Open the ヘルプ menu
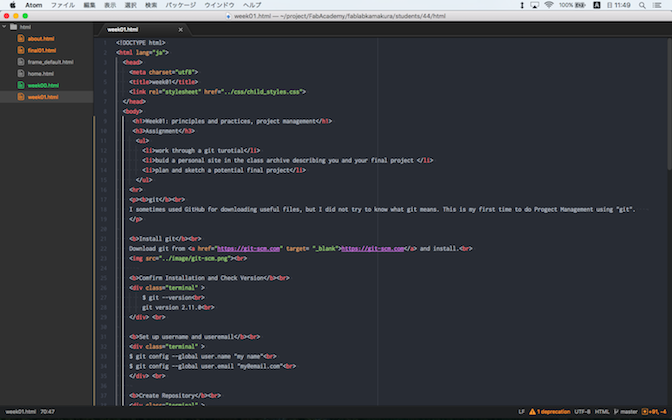This screenshot has width=672, height=420. (252, 5)
